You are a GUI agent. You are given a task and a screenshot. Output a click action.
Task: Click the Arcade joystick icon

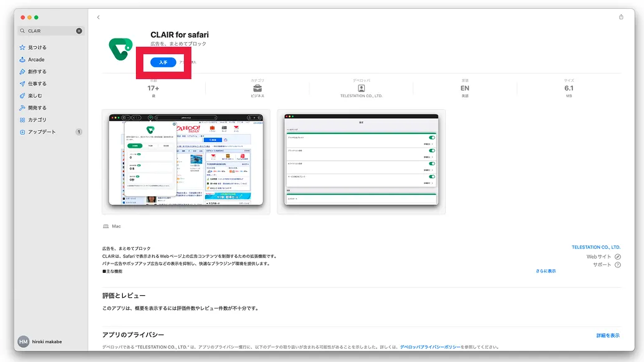tap(22, 60)
